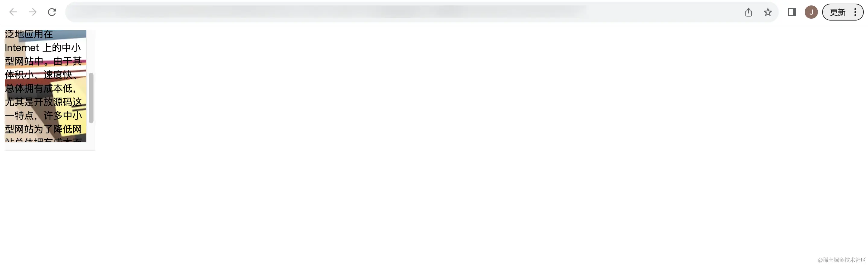
Task: Click the text line 尤其是开放源码这
Action: (x=43, y=102)
